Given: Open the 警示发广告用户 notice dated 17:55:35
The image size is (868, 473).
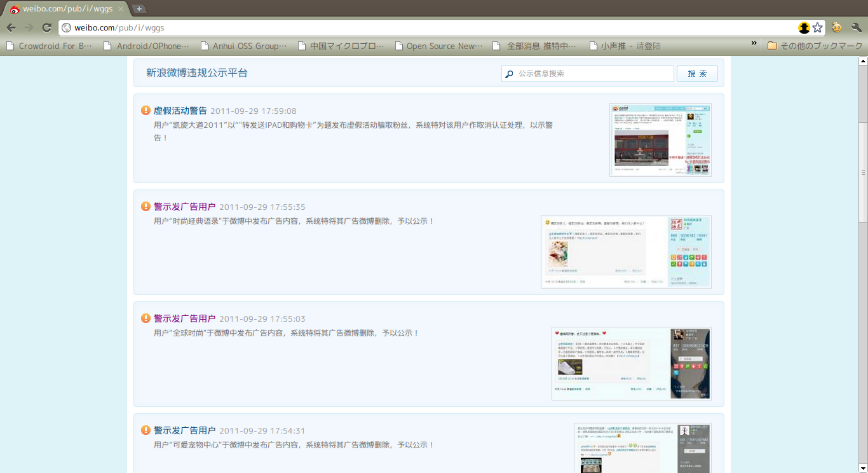Looking at the screenshot, I should [185, 207].
